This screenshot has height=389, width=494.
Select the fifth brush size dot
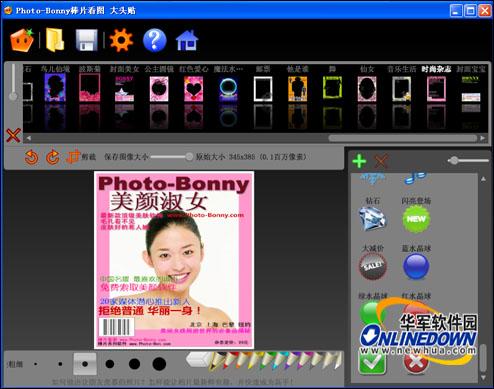click(x=134, y=364)
